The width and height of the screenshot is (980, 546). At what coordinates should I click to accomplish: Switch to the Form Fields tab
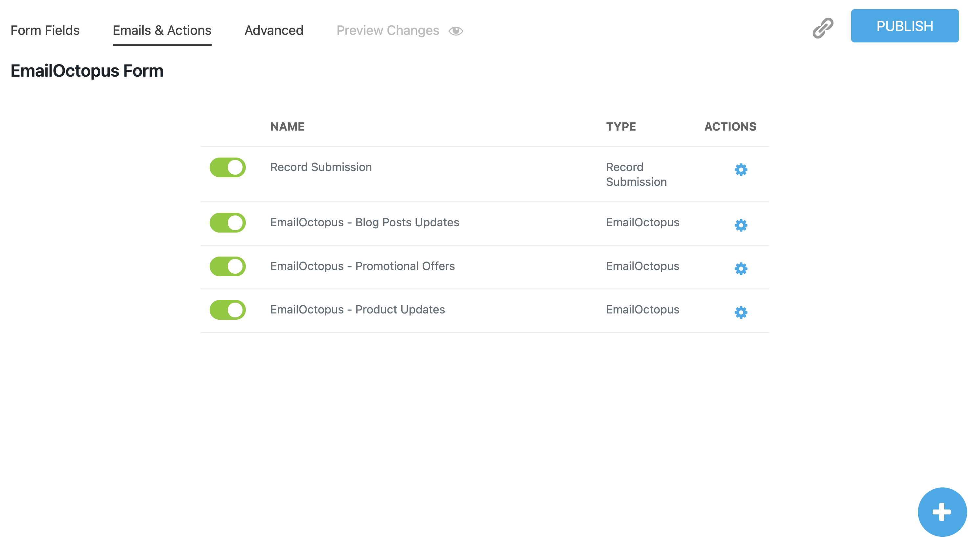point(45,31)
